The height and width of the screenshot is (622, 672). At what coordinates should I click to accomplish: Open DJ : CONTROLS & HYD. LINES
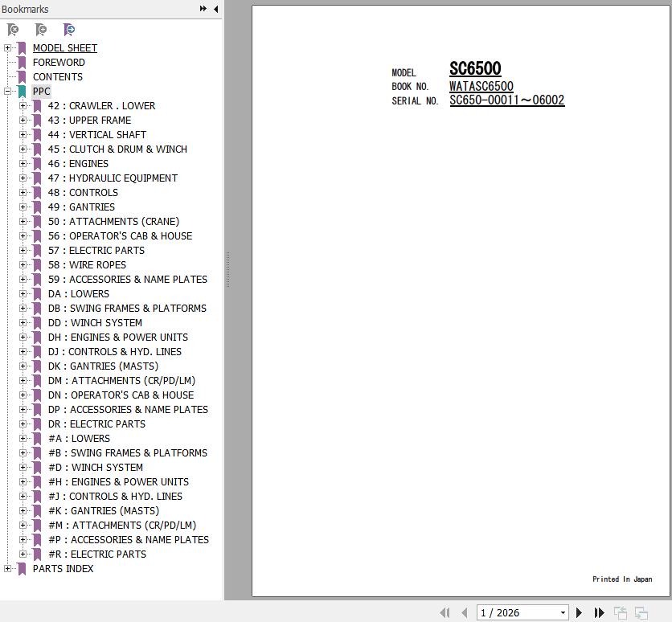[115, 352]
